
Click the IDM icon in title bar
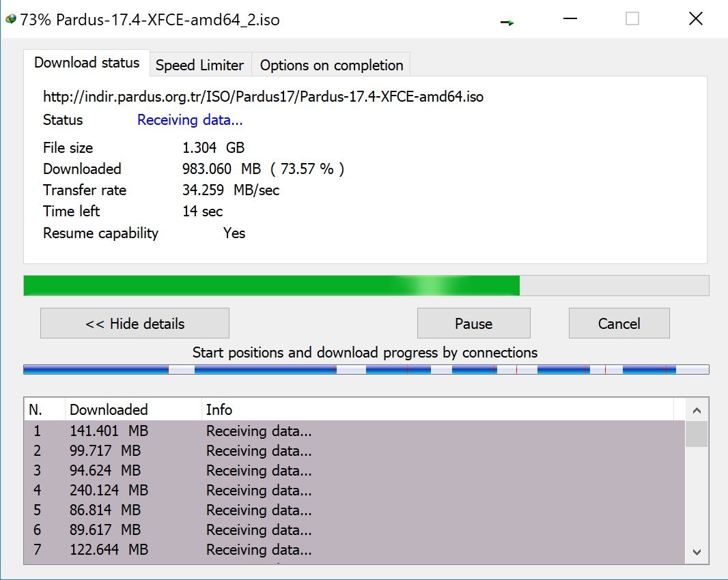(10, 19)
